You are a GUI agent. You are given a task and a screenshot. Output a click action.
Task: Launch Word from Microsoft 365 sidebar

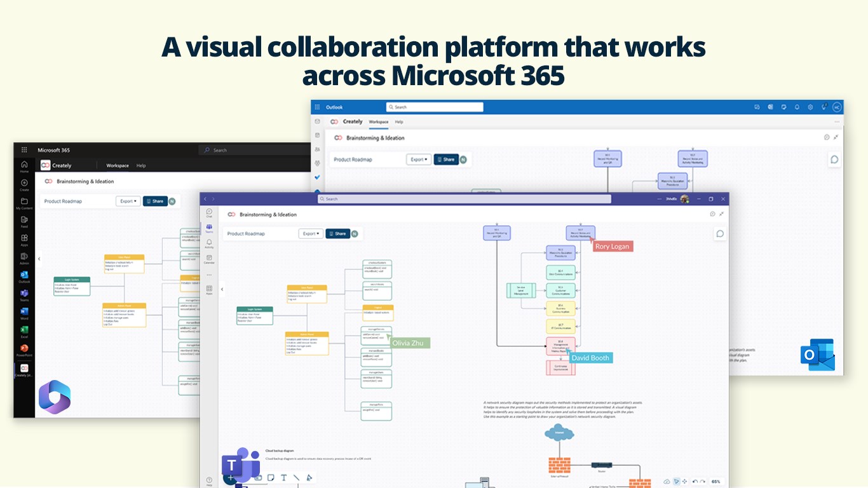tap(24, 314)
